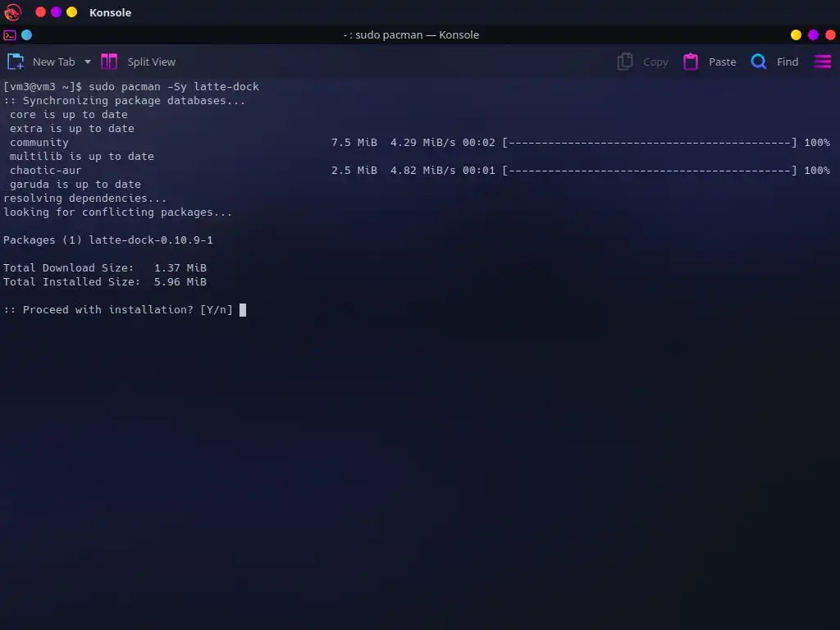Click the Split View label
Viewport: 840px width, 630px height.
click(x=151, y=62)
